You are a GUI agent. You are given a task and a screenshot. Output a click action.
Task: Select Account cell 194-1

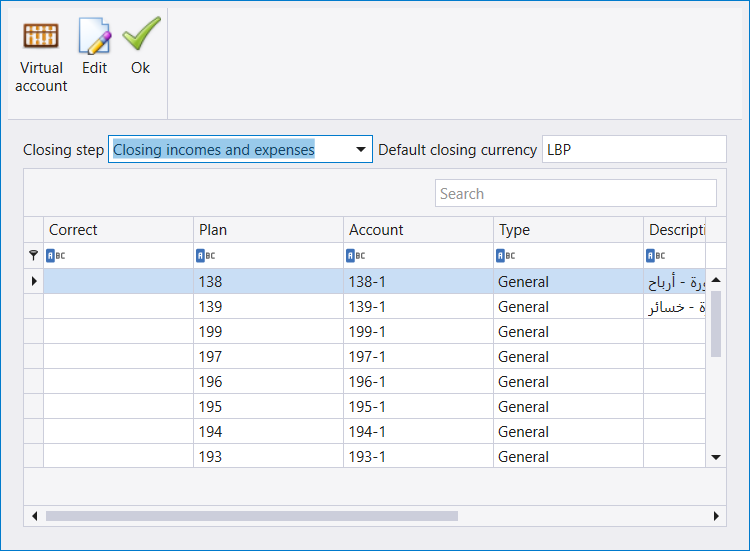coord(419,431)
